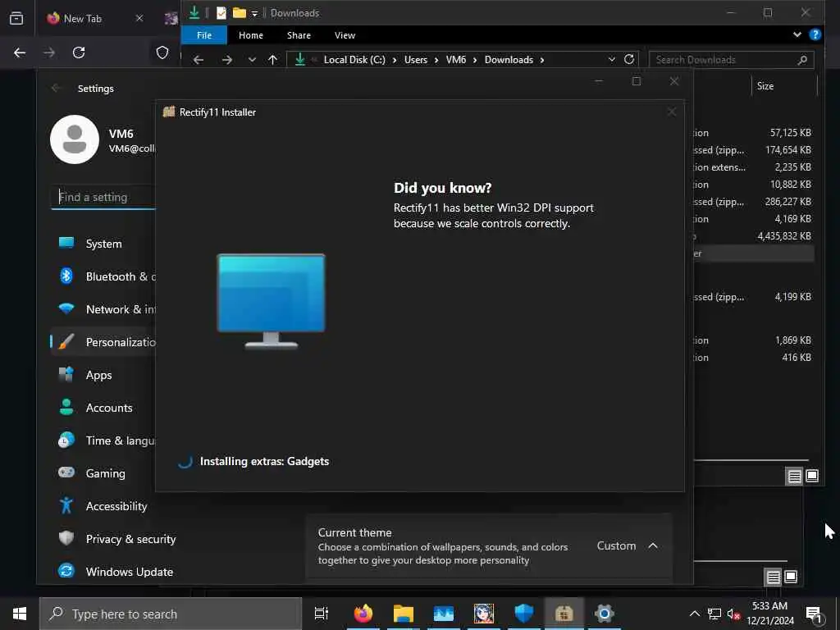This screenshot has width=840, height=630.
Task: Close the Rectify11 Installer window
Action: pos(672,112)
